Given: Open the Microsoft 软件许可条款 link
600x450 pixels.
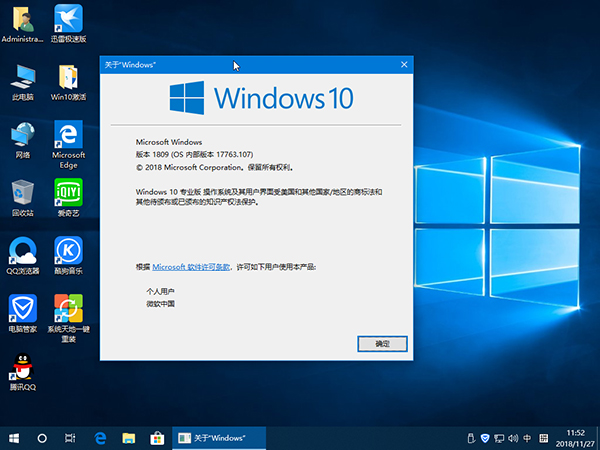Looking at the screenshot, I should (x=191, y=267).
